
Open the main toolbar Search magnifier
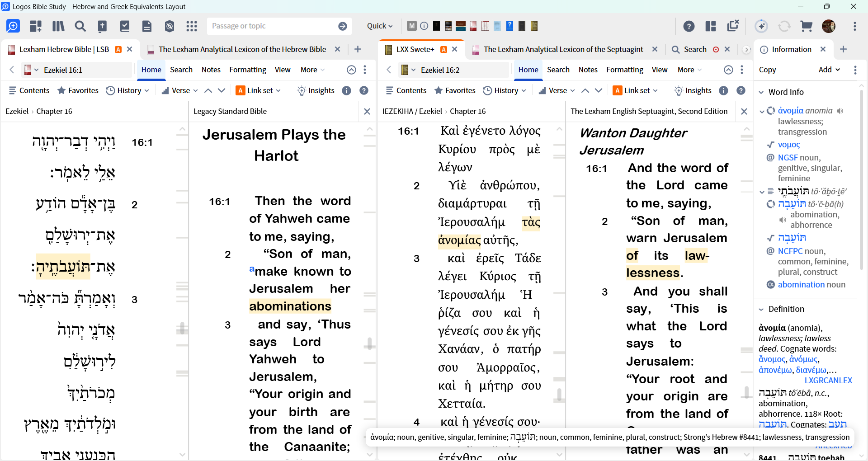click(80, 26)
